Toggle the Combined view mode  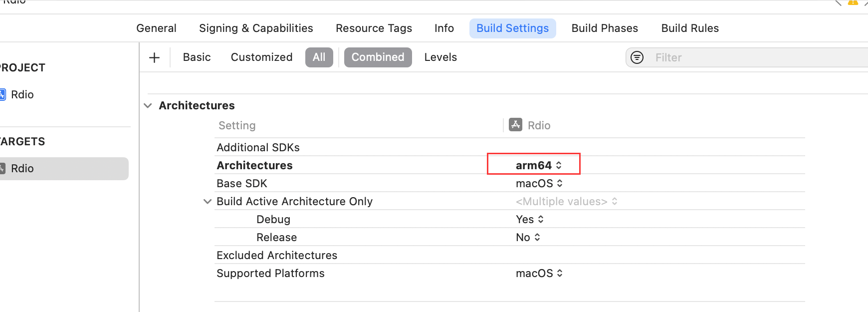(x=378, y=57)
